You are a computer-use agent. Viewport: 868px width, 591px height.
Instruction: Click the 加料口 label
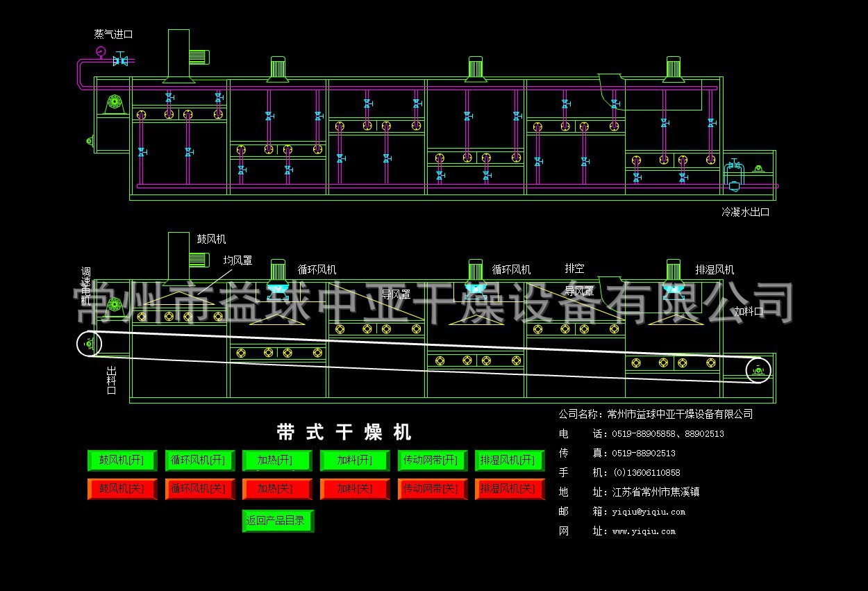point(749,312)
